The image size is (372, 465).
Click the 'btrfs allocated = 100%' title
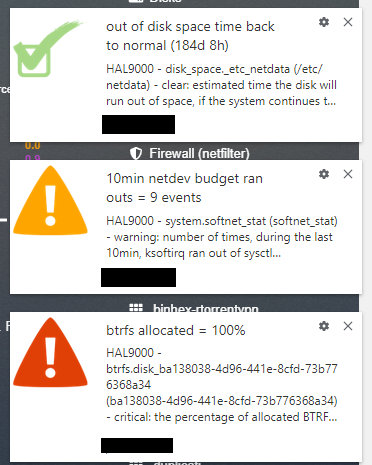point(176,330)
